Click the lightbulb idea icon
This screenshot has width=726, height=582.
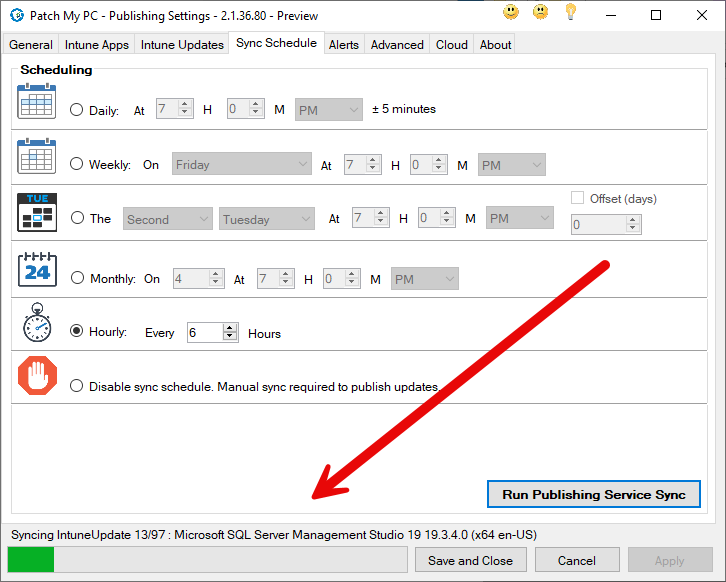pyautogui.click(x=571, y=12)
